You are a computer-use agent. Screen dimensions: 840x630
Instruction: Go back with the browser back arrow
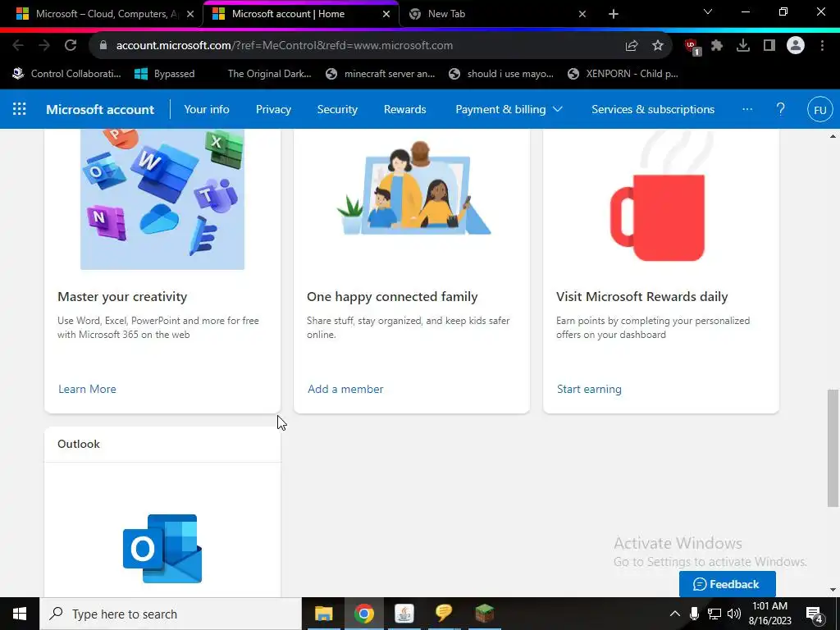tap(18, 46)
